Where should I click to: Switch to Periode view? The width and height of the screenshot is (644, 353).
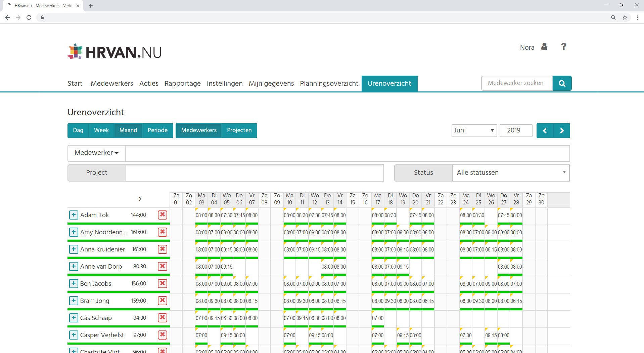click(x=157, y=130)
